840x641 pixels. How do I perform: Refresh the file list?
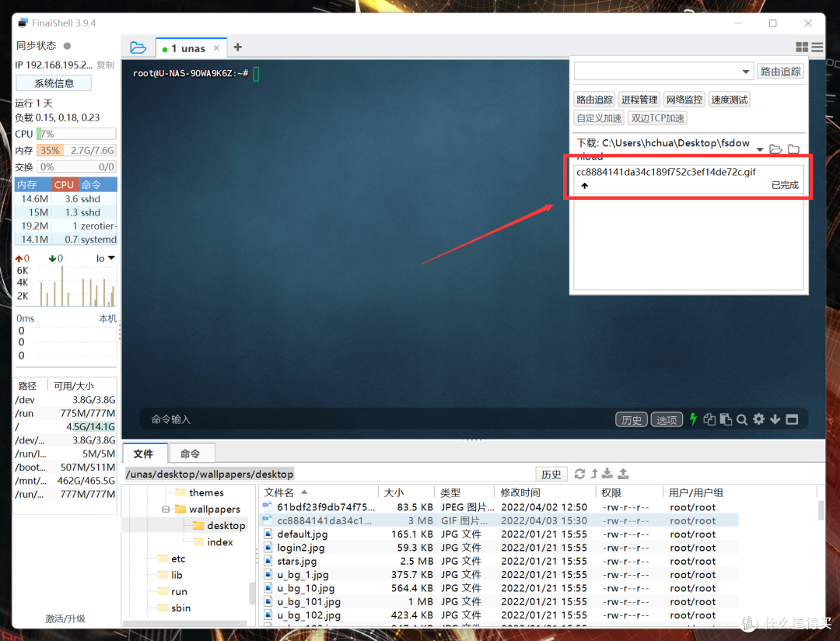[579, 474]
